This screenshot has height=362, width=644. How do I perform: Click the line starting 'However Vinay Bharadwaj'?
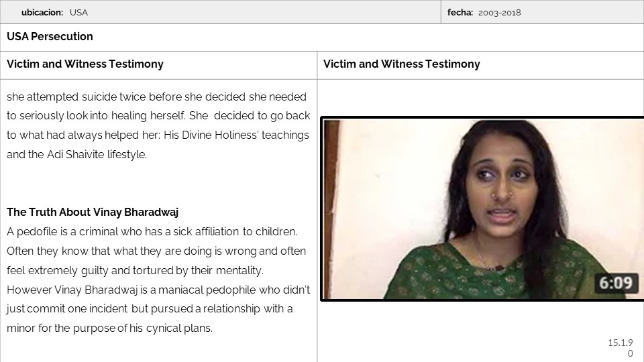click(158, 290)
